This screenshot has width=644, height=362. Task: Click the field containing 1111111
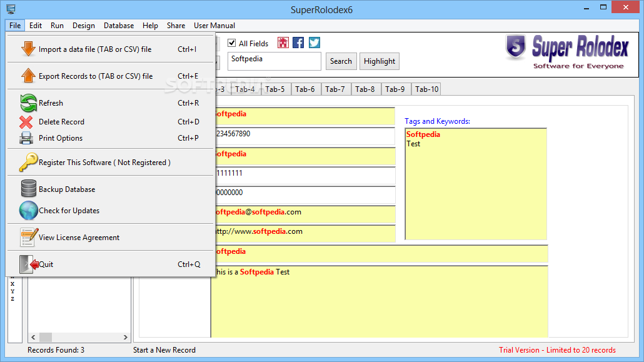[304, 175]
